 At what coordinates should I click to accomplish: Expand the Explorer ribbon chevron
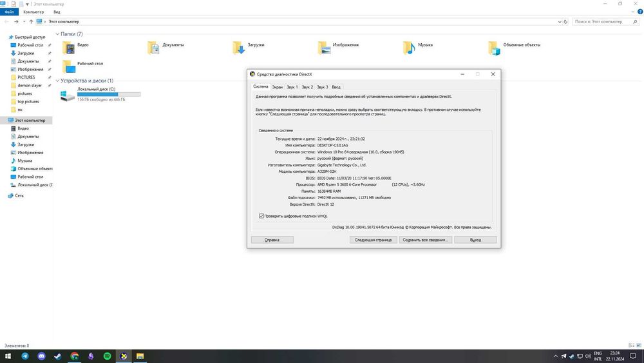click(633, 12)
